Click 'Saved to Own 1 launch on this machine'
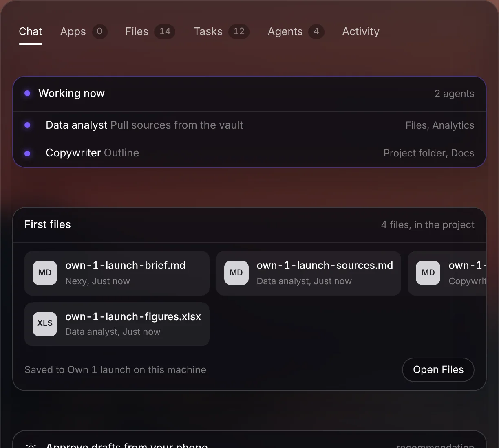This screenshot has width=499, height=448. (115, 370)
